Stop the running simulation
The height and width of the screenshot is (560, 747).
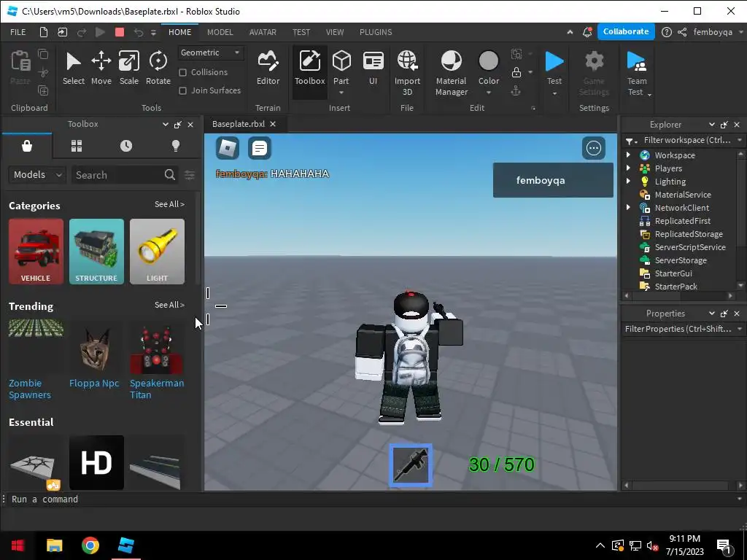[120, 32]
